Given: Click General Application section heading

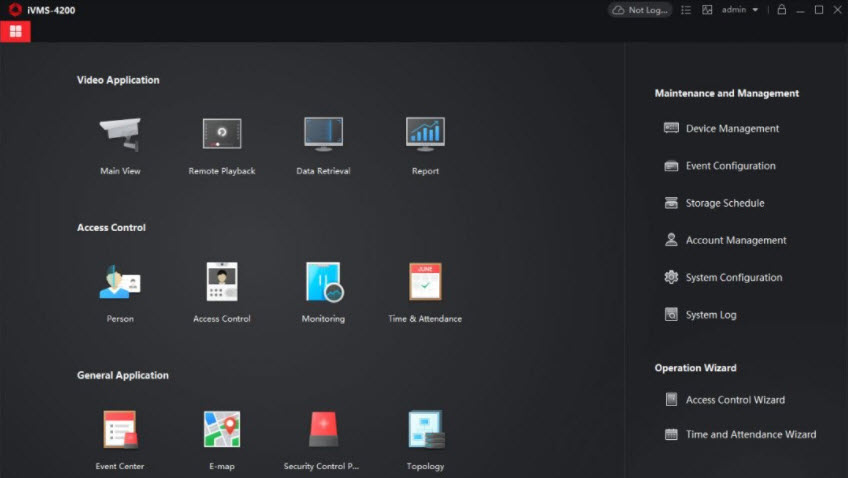Looking at the screenshot, I should [x=123, y=375].
